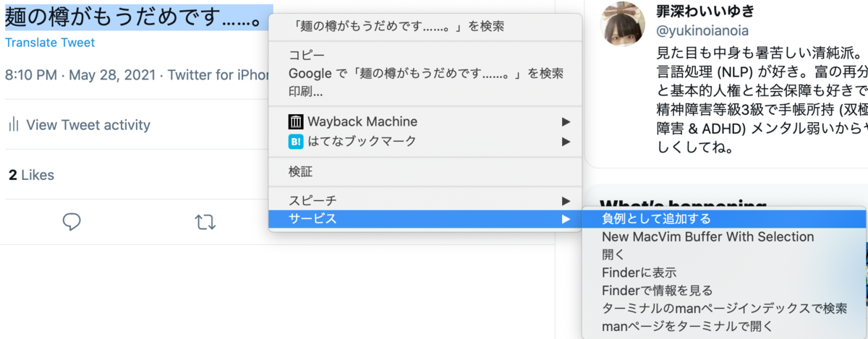Click the 罪深わいいゆき display name
Viewport: 868px width, 339px height.
coord(705,11)
